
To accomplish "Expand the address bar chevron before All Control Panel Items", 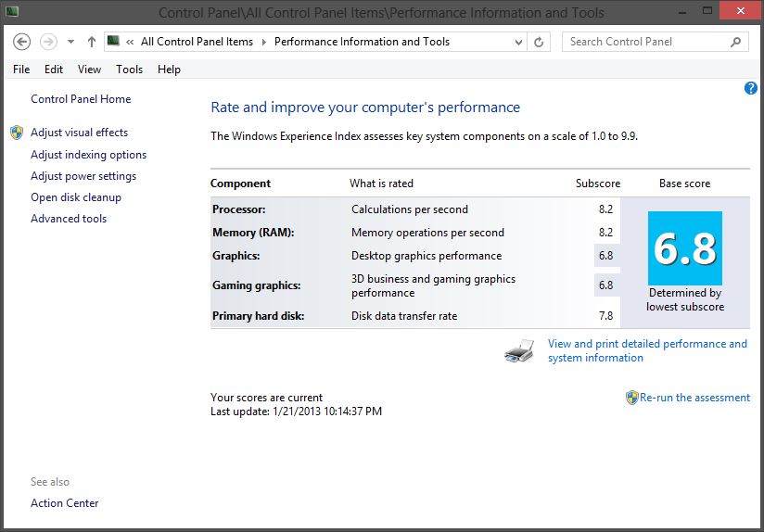I will tap(130, 42).
